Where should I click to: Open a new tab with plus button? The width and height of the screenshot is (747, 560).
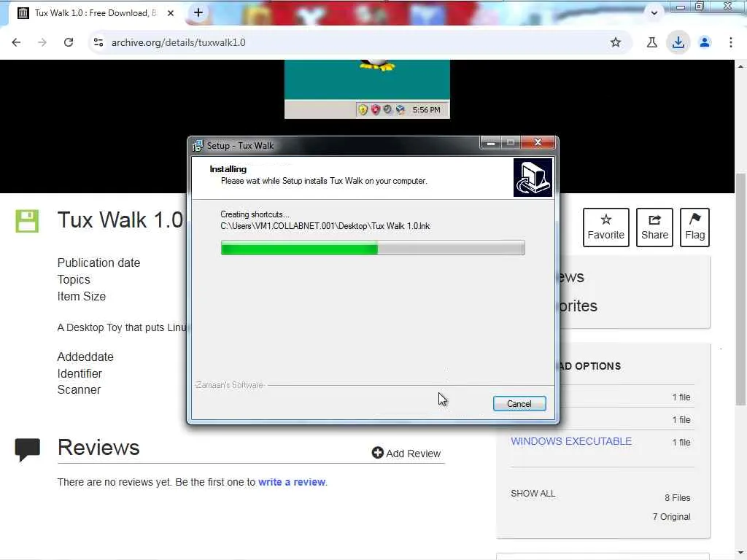pos(198,13)
